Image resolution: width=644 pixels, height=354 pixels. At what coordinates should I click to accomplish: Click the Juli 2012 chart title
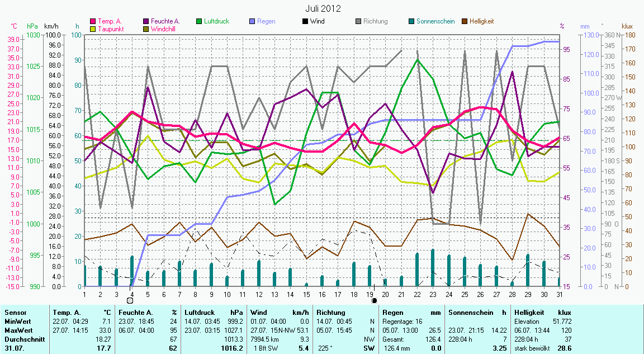323,8
